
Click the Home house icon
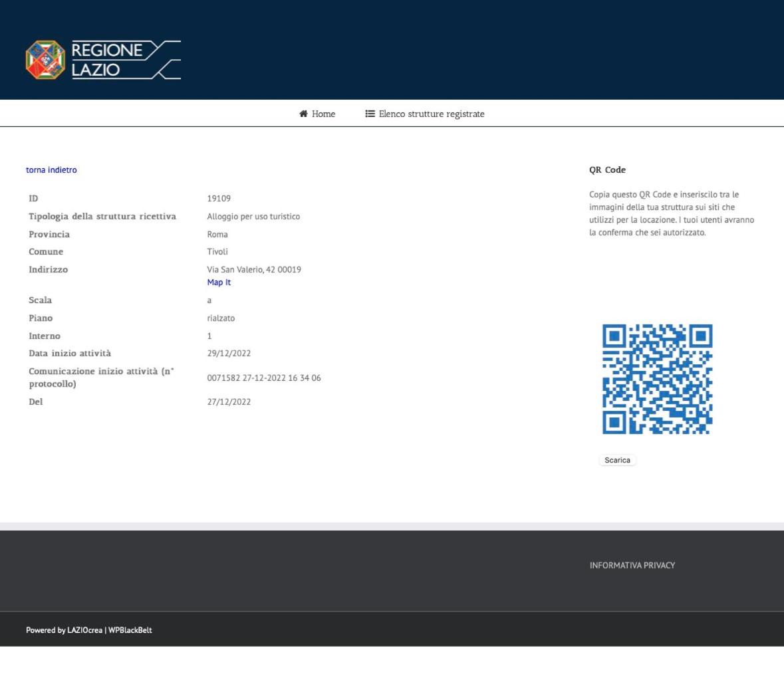(x=303, y=114)
